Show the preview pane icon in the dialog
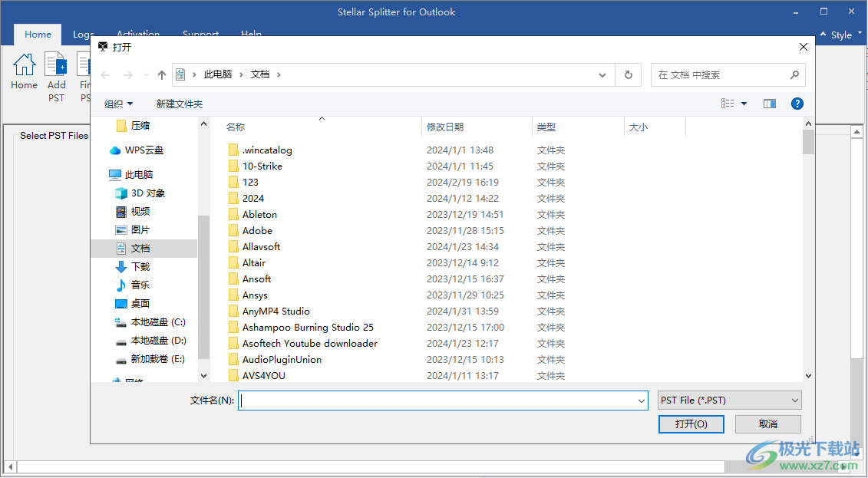The image size is (868, 478). (x=769, y=103)
